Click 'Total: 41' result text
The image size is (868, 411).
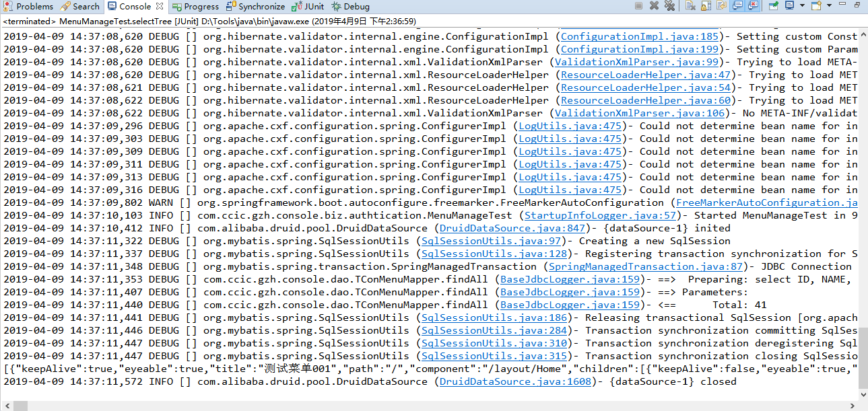click(739, 305)
